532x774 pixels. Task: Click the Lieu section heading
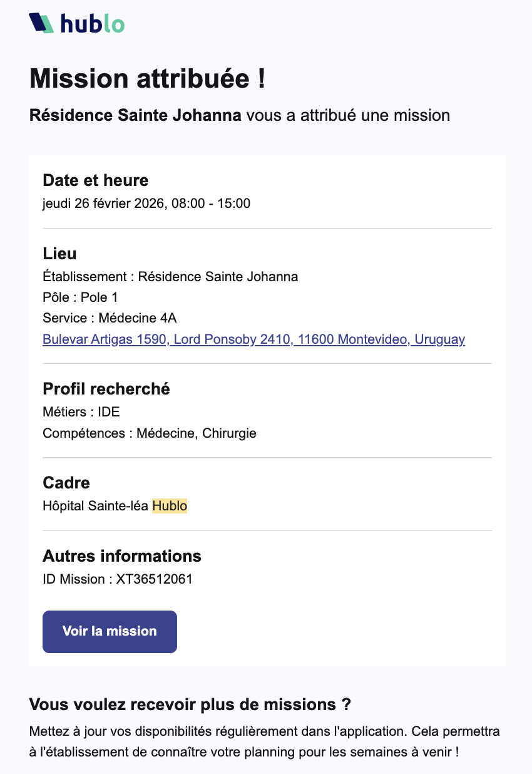tap(59, 254)
